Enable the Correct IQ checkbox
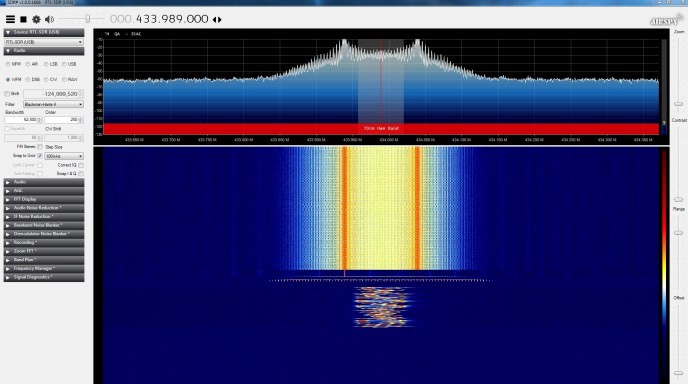The height and width of the screenshot is (384, 688). 81,165
